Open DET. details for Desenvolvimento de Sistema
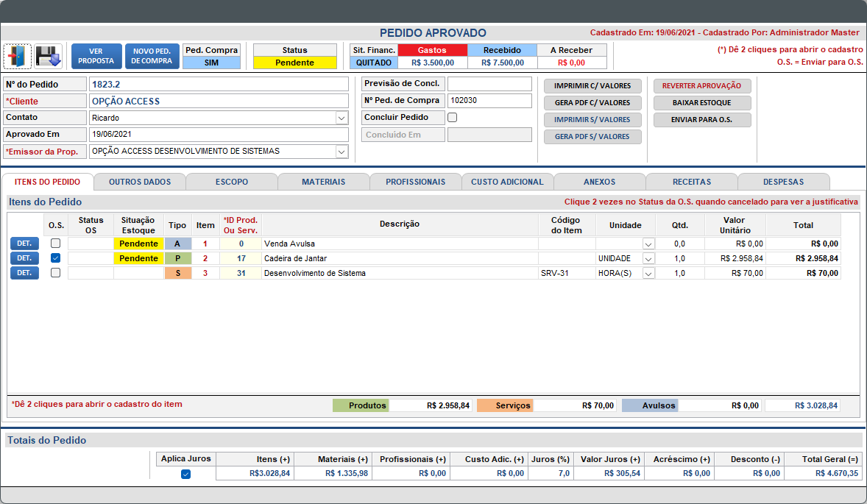Image resolution: width=867 pixels, height=504 pixels. (24, 273)
